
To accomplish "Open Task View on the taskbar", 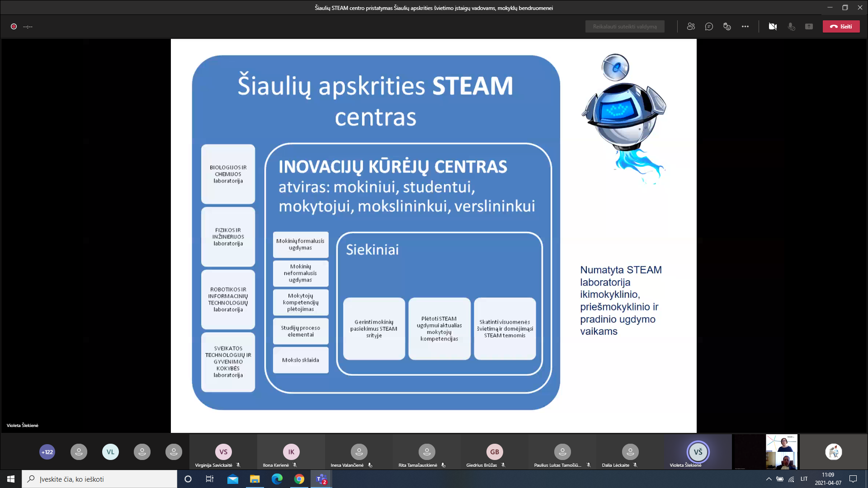I will coord(210,479).
